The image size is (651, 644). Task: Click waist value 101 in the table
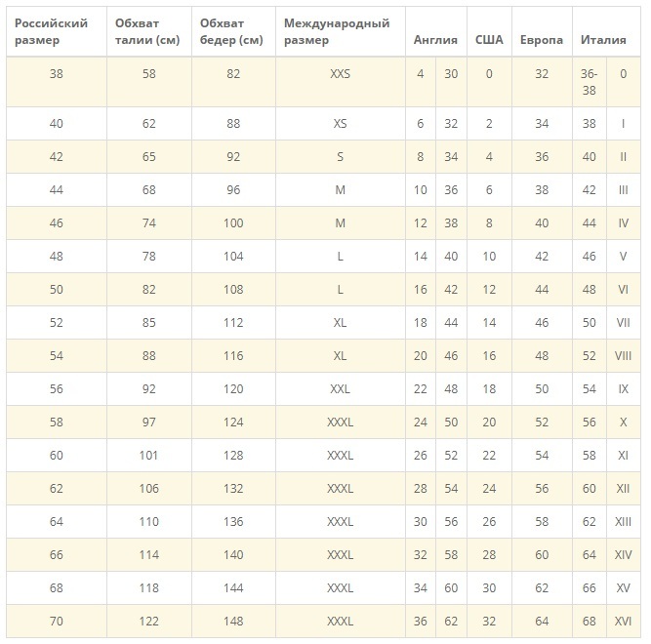coord(148,456)
